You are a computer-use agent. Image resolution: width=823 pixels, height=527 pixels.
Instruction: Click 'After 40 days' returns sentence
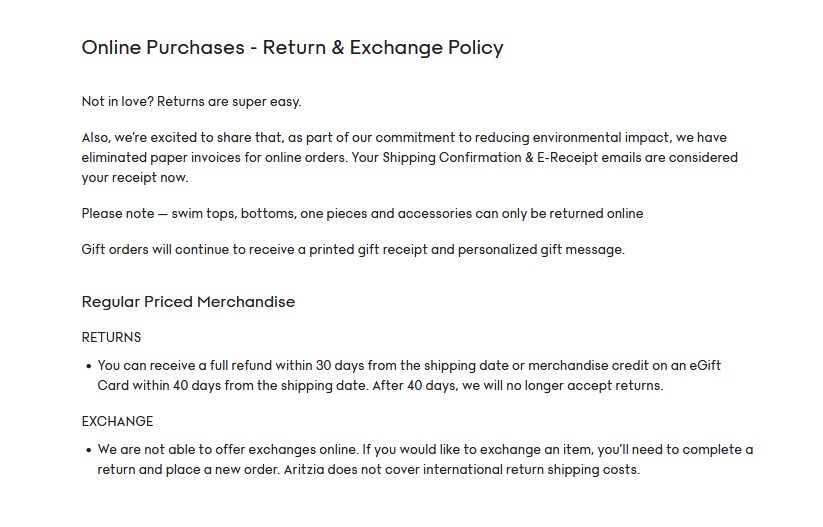click(x=518, y=385)
